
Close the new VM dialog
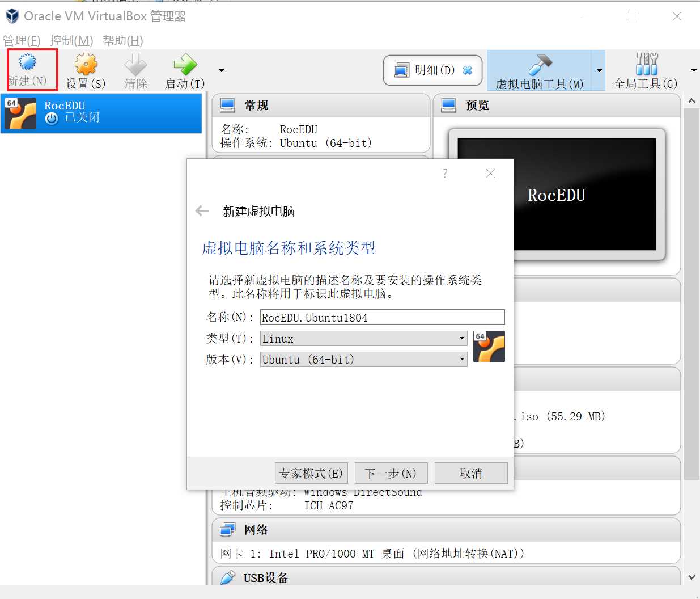click(x=490, y=173)
